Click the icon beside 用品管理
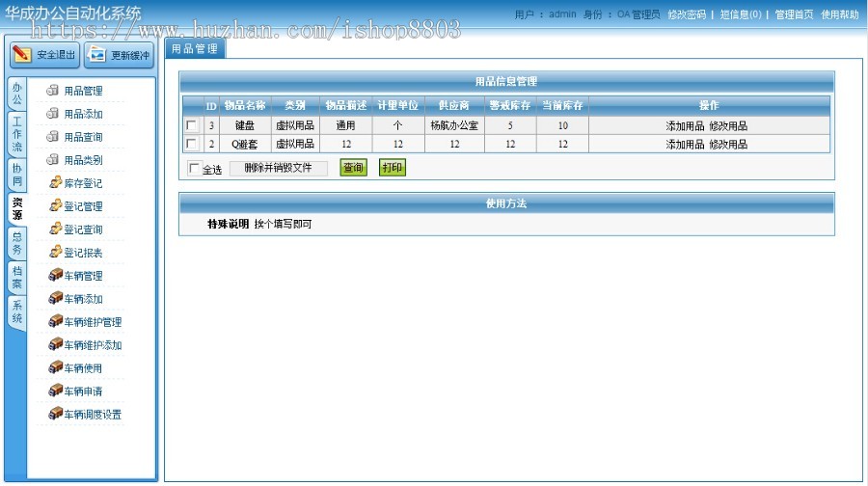 coord(53,91)
